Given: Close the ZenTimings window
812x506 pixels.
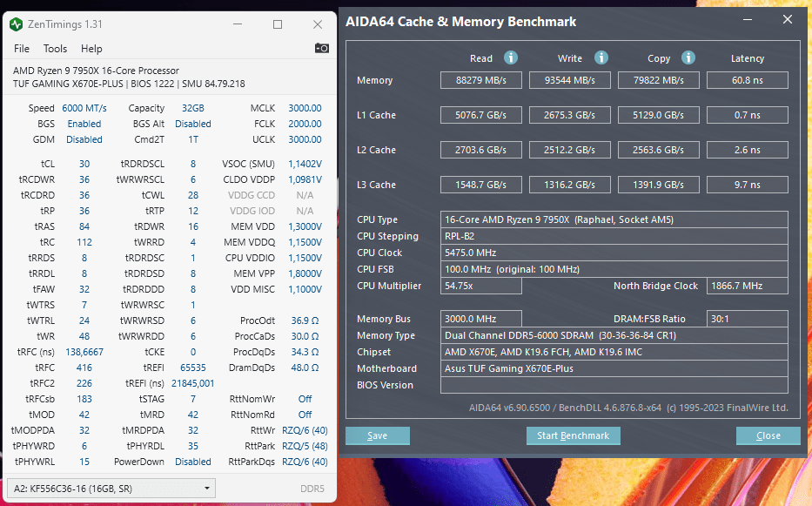Looking at the screenshot, I should [318, 24].
